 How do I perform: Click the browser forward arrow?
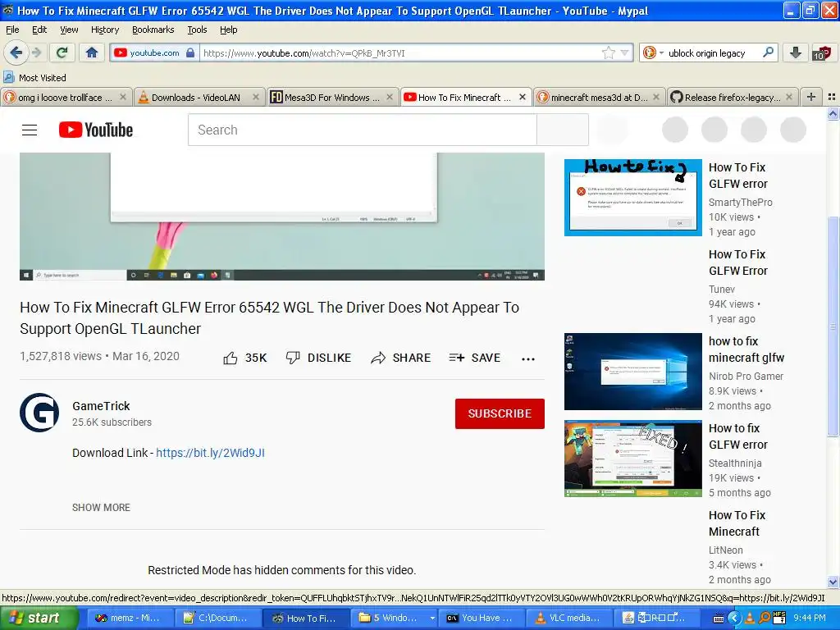point(36,52)
